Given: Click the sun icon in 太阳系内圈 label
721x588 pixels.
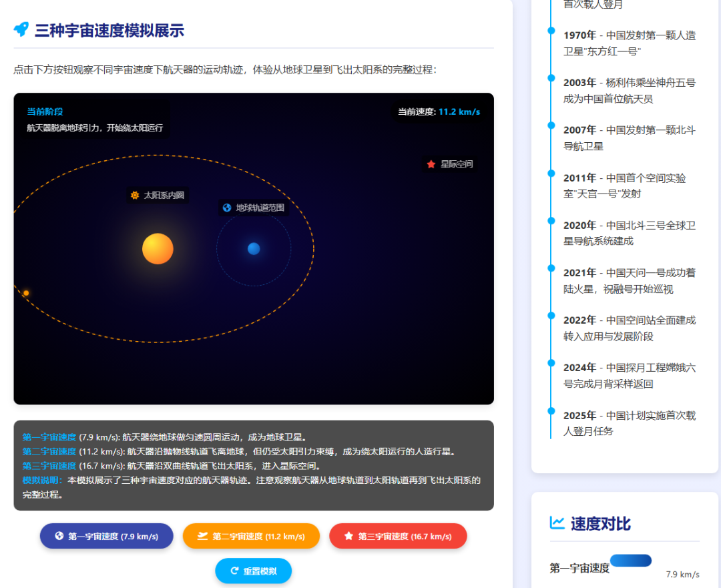Looking at the screenshot, I should coord(135,196).
